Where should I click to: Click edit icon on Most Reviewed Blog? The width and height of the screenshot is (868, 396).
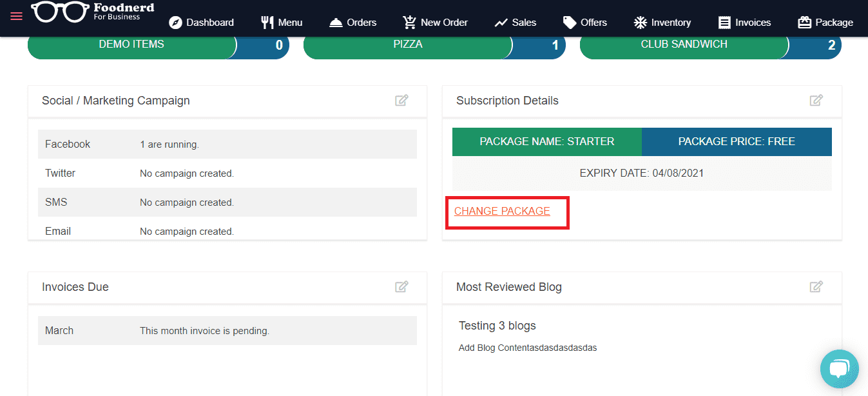point(816,287)
